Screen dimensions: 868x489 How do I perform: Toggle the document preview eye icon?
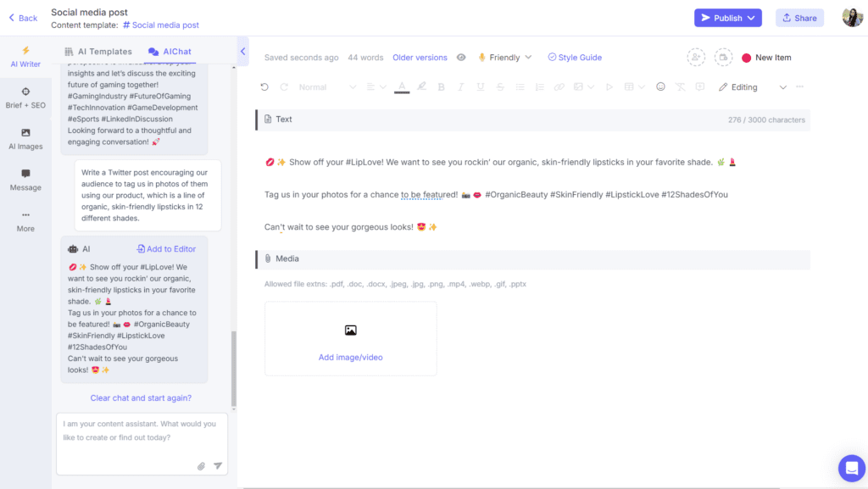point(461,57)
